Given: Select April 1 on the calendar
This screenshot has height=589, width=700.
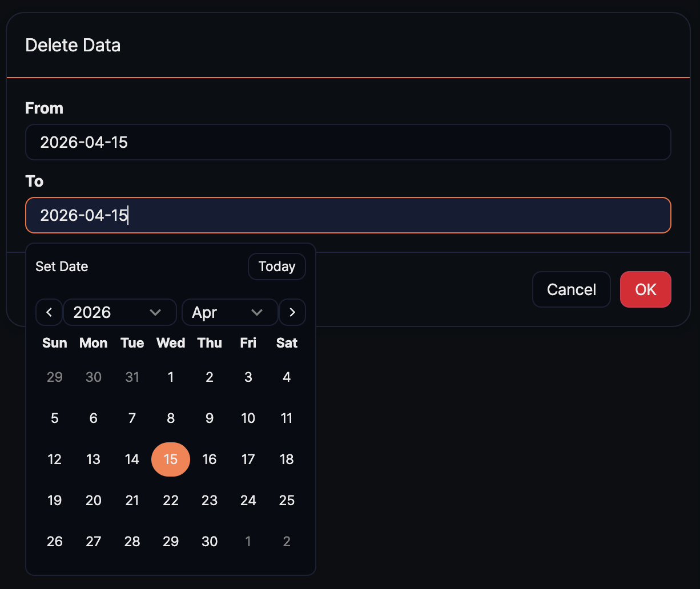Looking at the screenshot, I should [170, 377].
